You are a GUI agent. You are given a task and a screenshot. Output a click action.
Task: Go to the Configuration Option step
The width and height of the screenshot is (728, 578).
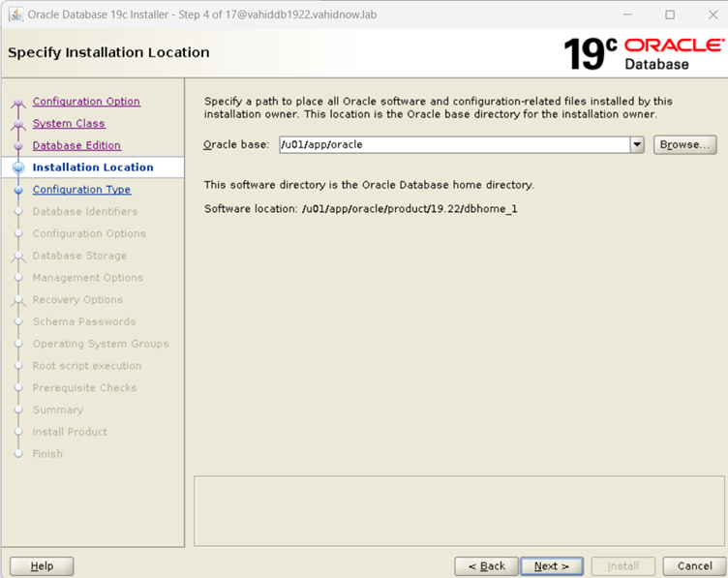coord(86,102)
